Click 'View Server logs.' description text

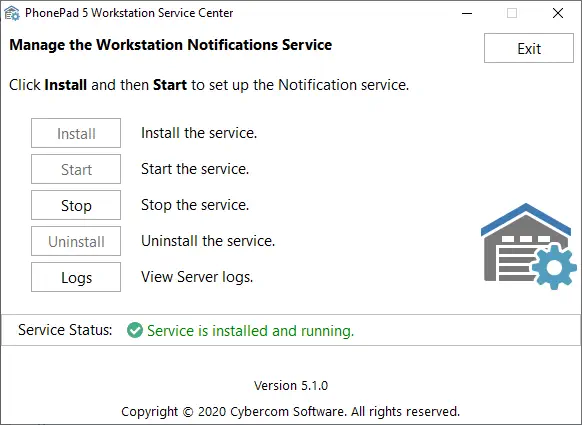[x=197, y=277]
